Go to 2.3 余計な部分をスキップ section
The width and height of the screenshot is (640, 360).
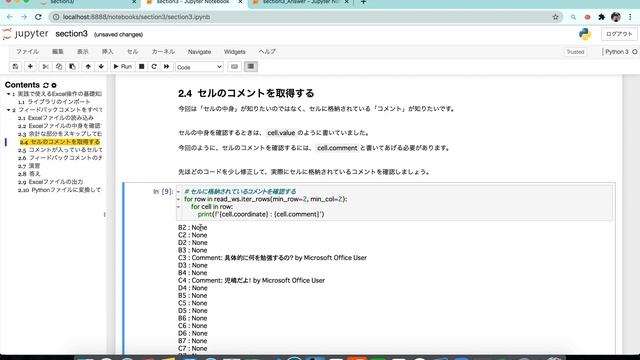tap(60, 134)
